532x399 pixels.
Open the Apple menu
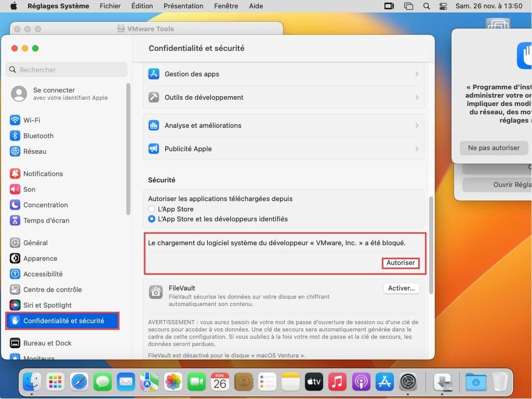14,6
